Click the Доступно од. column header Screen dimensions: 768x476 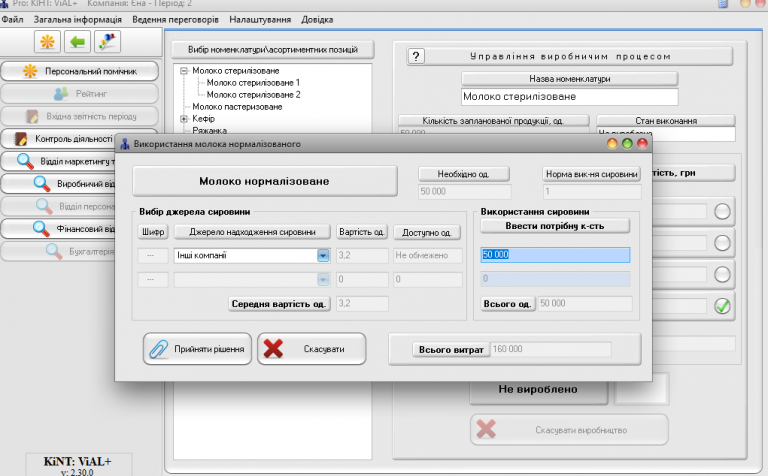coord(427,232)
